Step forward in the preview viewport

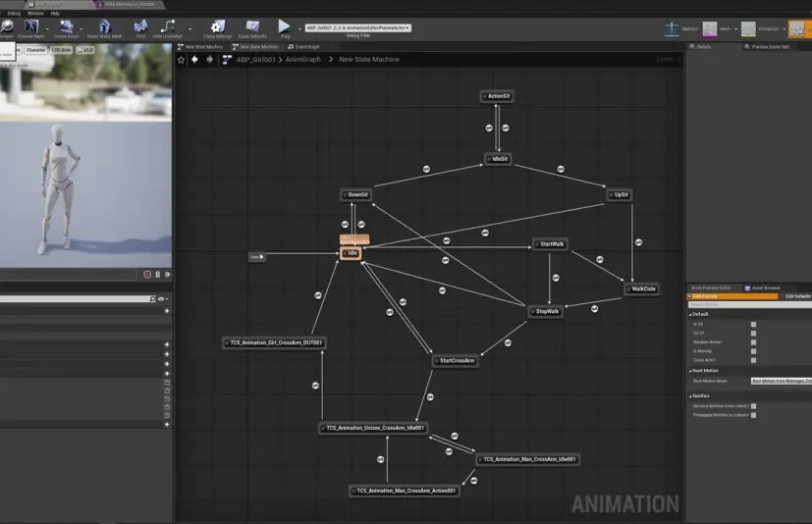(167, 275)
